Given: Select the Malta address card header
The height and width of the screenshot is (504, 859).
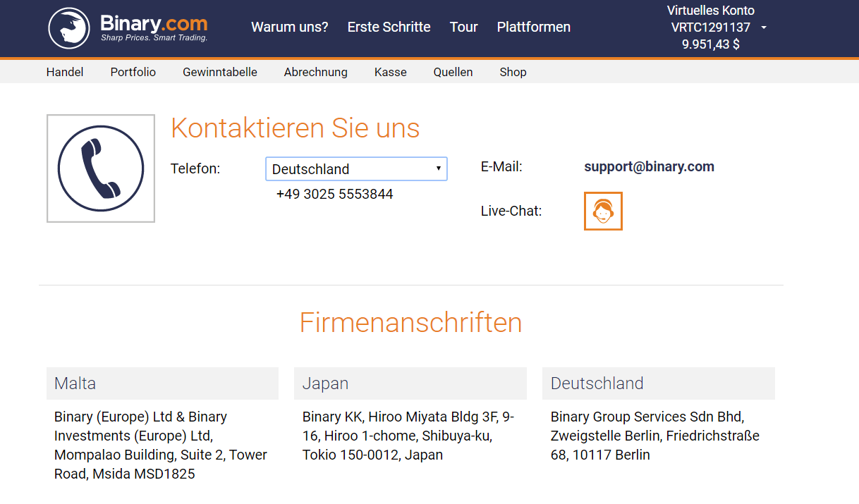Looking at the screenshot, I should pyautogui.click(x=163, y=383).
